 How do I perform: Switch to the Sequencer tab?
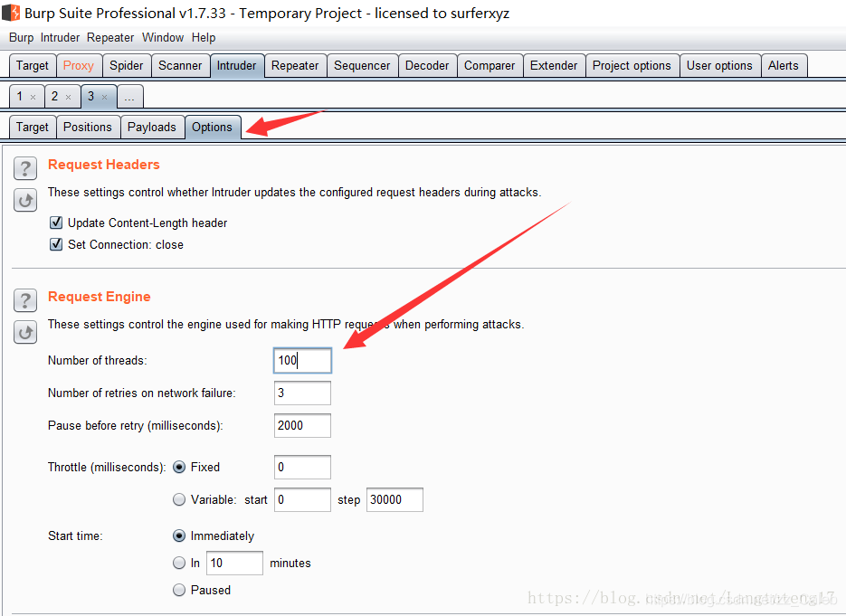click(362, 66)
